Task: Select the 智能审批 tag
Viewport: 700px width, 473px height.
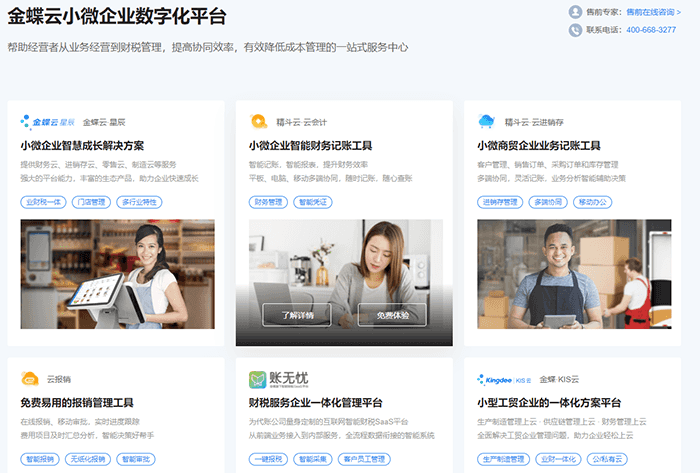Action: point(136,459)
